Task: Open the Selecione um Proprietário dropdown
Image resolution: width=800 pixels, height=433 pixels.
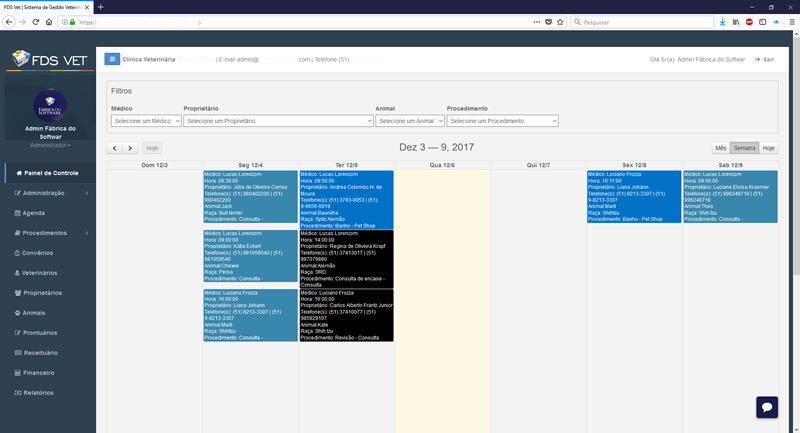Action: pyautogui.click(x=277, y=121)
